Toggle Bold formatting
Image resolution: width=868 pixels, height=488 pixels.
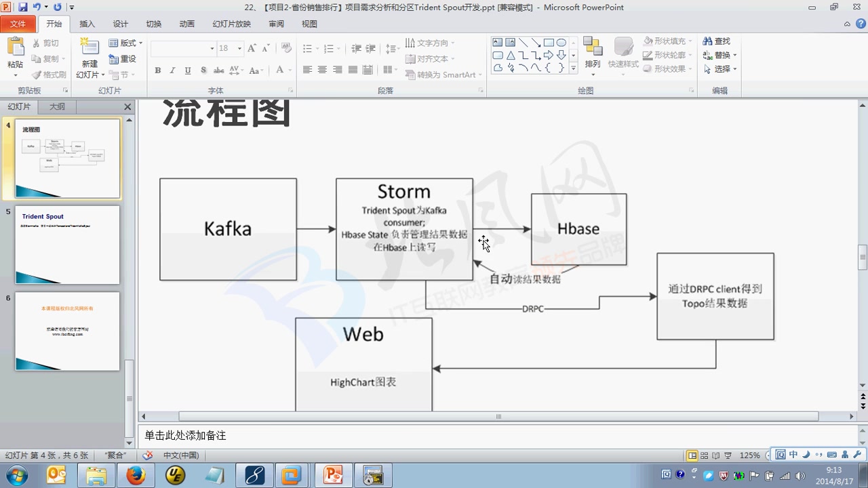(x=158, y=70)
